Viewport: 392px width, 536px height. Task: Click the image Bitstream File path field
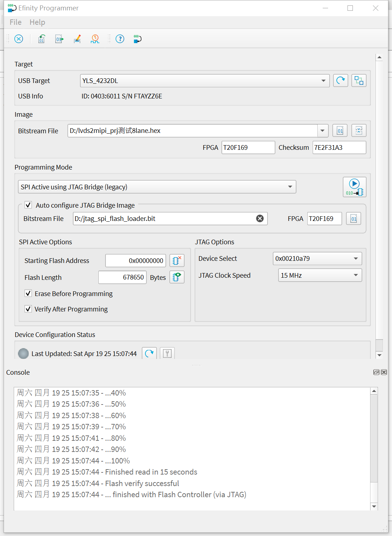pyautogui.click(x=192, y=130)
